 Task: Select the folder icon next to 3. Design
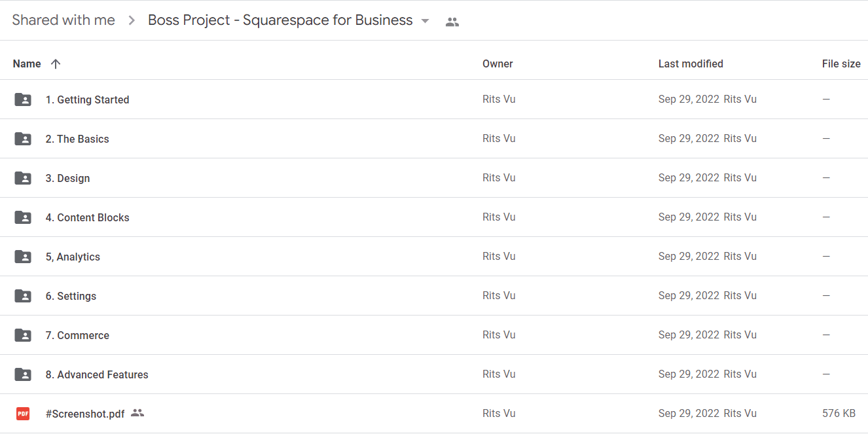click(23, 178)
